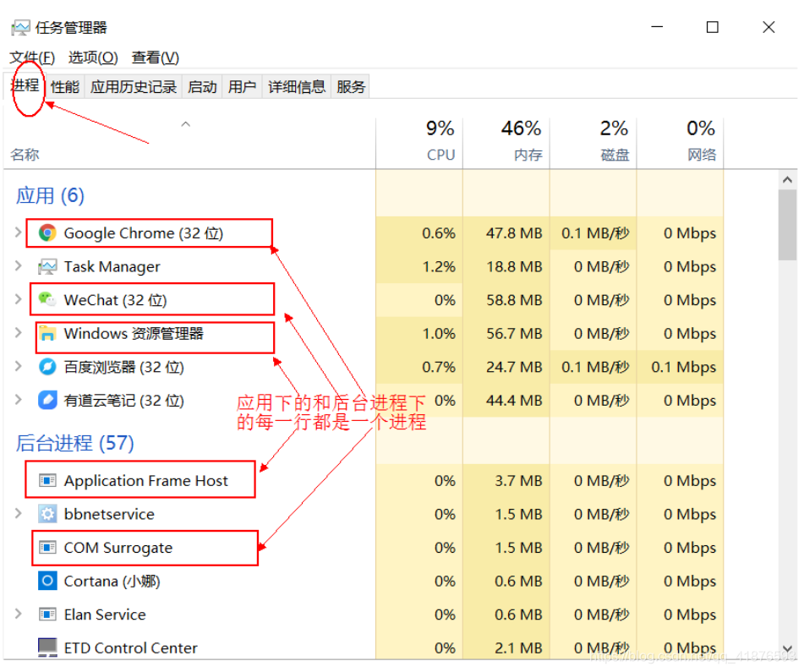Expand the bbnetservice process row
Image resolution: width=804 pixels, height=672 pixels.
click(x=18, y=514)
